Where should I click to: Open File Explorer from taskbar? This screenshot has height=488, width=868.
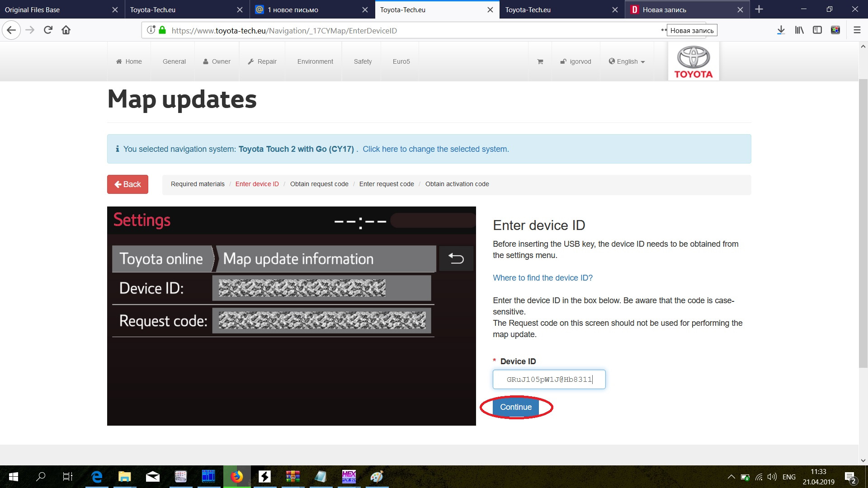124,477
